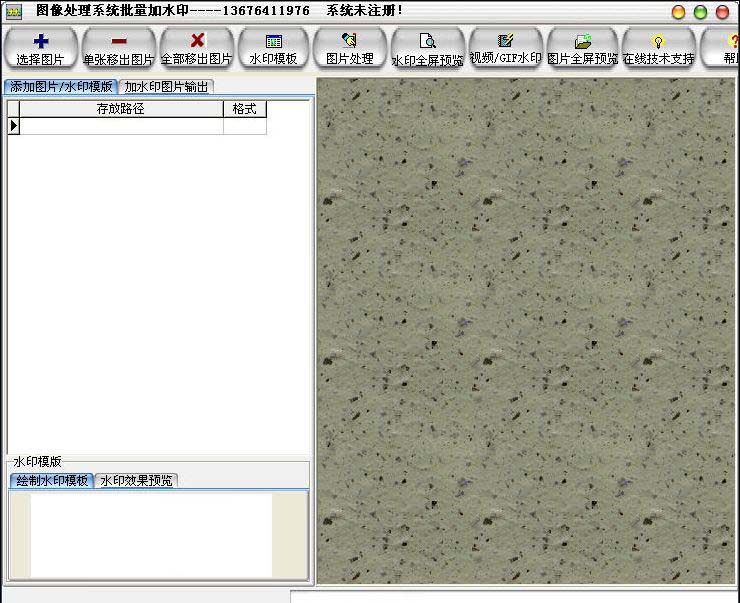This screenshot has width=740, height=603.
Task: Click the 格式 column header
Action: tap(244, 109)
